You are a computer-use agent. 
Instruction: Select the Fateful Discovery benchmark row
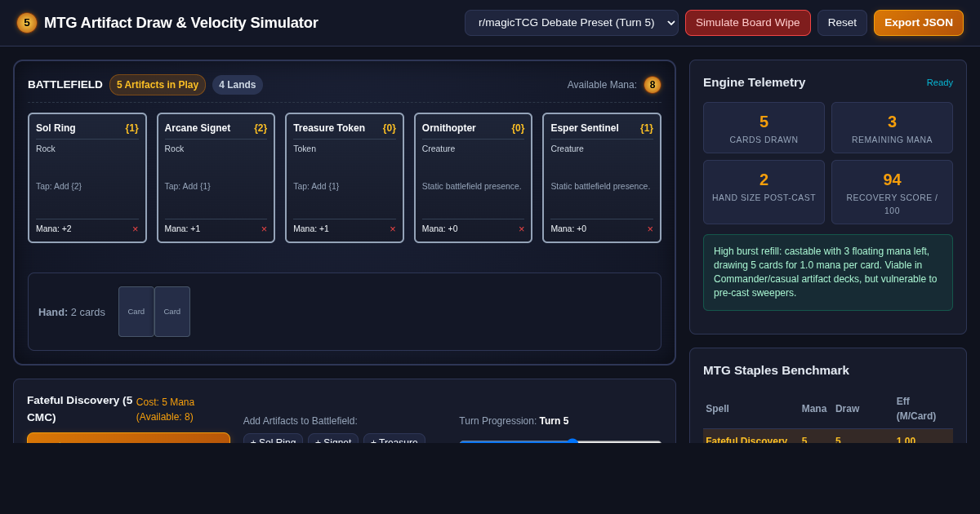click(828, 437)
